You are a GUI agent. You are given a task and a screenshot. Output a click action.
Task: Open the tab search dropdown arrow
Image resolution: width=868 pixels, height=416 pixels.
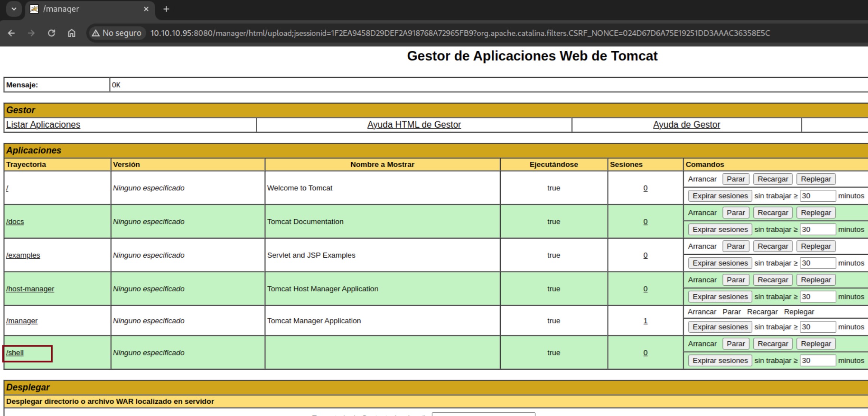[14, 9]
